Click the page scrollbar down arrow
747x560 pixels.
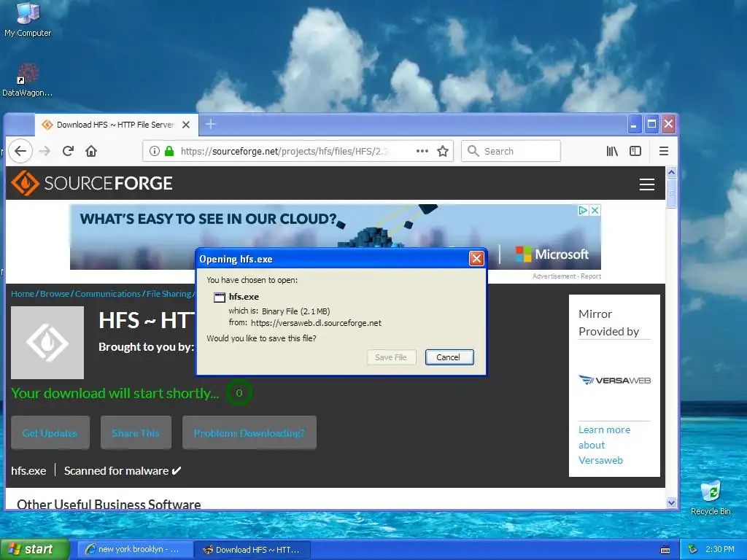coord(671,502)
